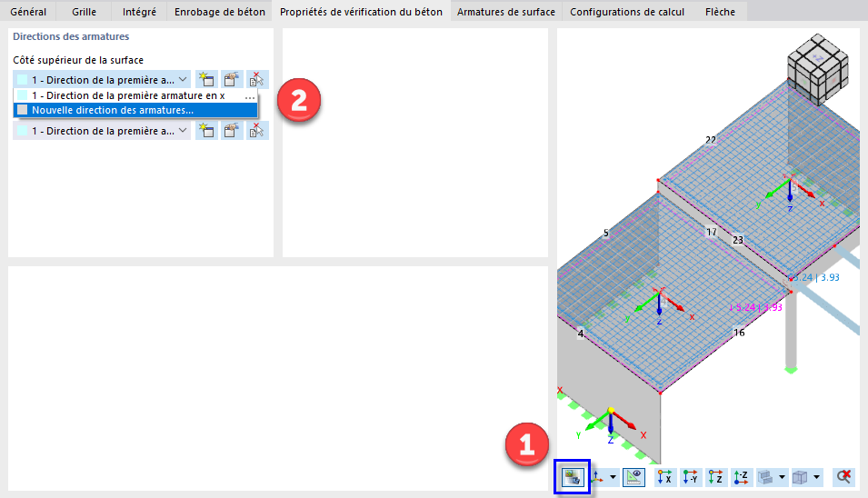
Task: Click the new reinforcement direction icon in the lower combo row
Action: 206,131
